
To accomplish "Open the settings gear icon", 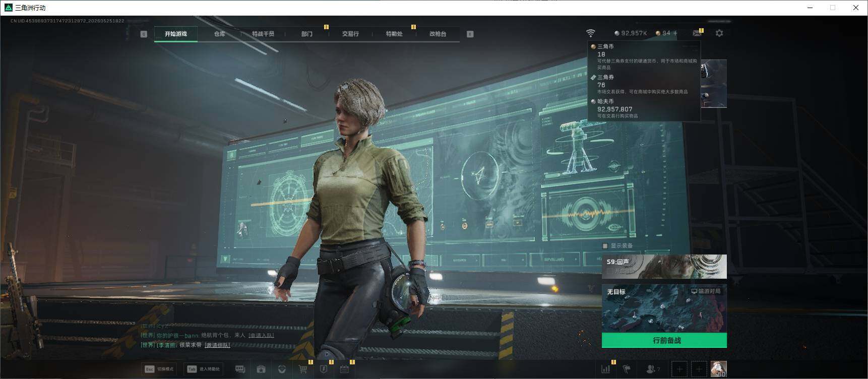I will (x=719, y=33).
